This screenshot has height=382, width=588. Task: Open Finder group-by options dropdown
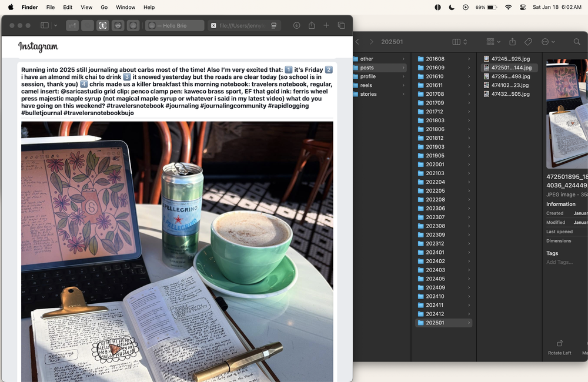pos(493,42)
